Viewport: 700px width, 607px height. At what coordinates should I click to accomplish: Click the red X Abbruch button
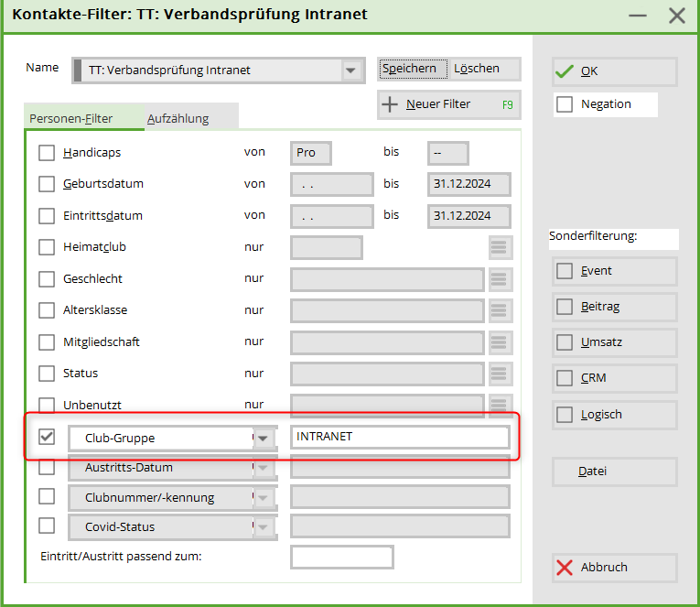point(614,568)
